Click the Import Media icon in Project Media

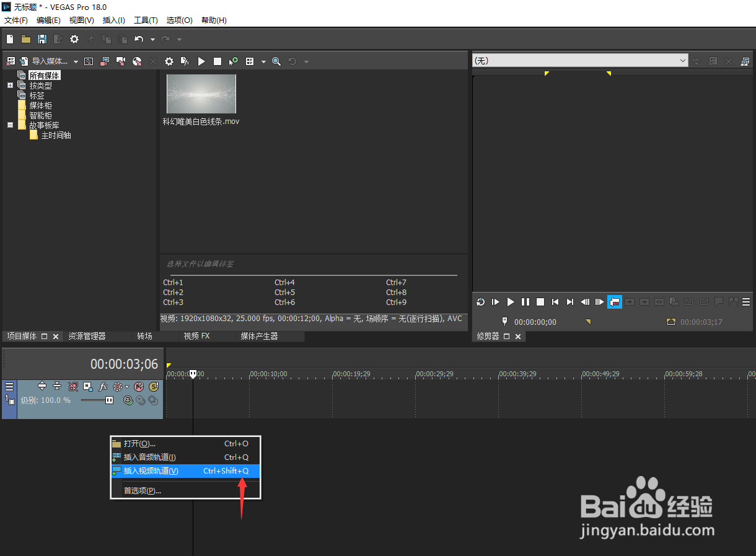24,61
